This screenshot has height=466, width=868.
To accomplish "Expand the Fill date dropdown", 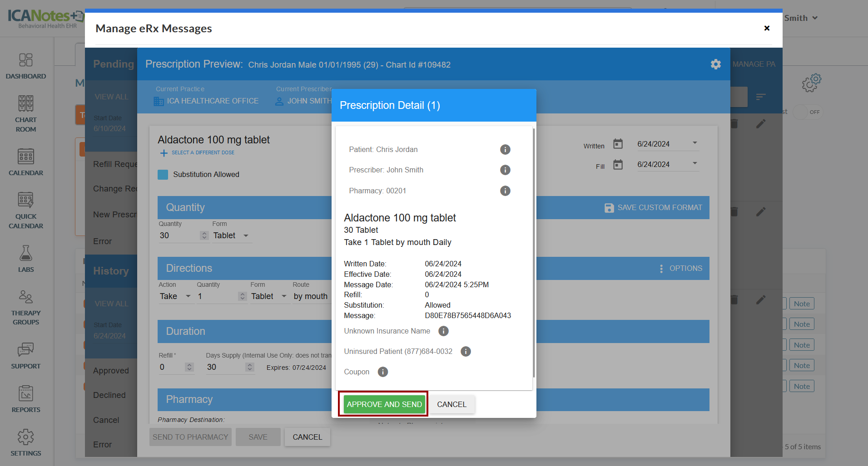I will coord(694,164).
